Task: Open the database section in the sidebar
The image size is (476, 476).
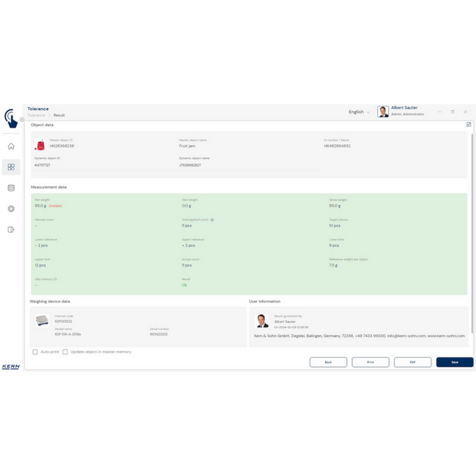Action: click(11, 188)
